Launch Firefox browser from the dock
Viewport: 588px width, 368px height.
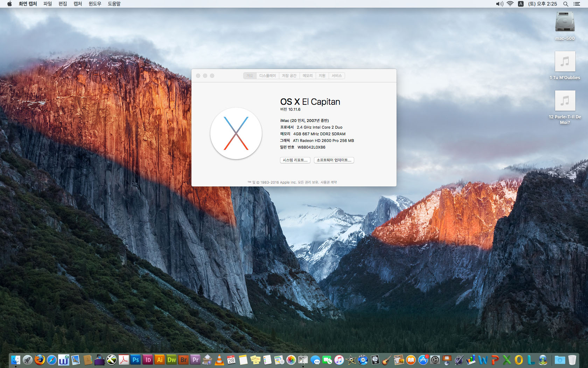click(x=40, y=360)
